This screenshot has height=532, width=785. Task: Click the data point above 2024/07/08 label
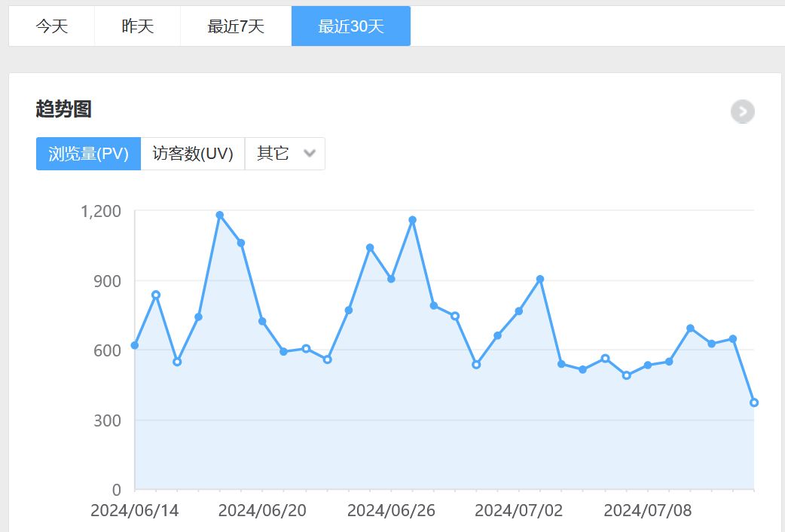coord(648,365)
